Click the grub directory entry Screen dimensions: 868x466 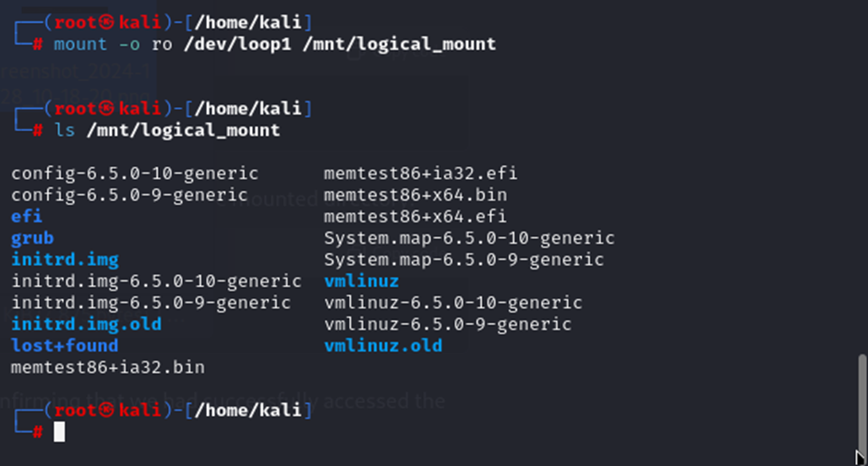(x=32, y=238)
